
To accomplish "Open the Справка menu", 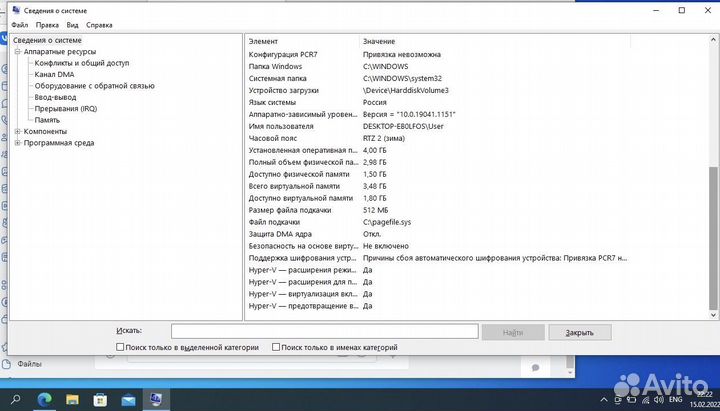I will click(99, 23).
